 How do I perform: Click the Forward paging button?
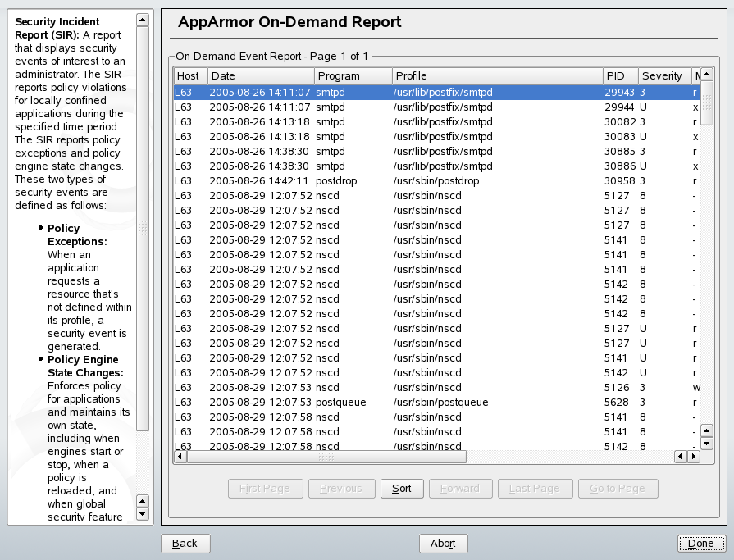pyautogui.click(x=460, y=488)
